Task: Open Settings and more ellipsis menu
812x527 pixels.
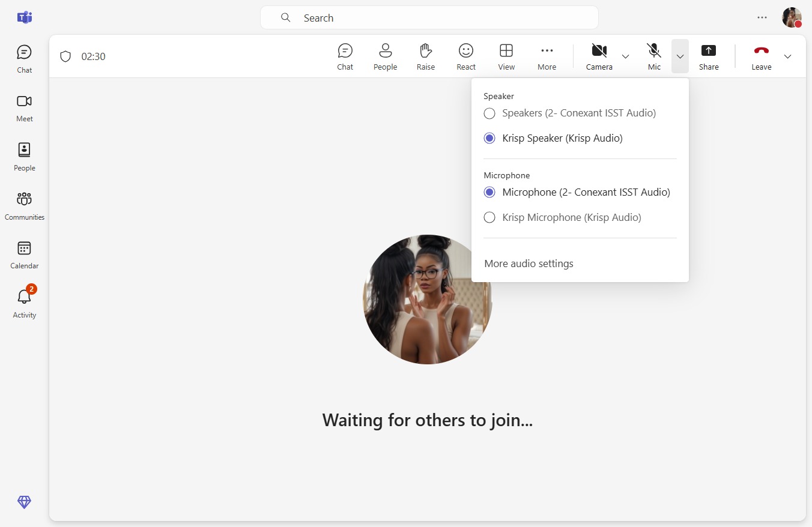Action: click(762, 17)
